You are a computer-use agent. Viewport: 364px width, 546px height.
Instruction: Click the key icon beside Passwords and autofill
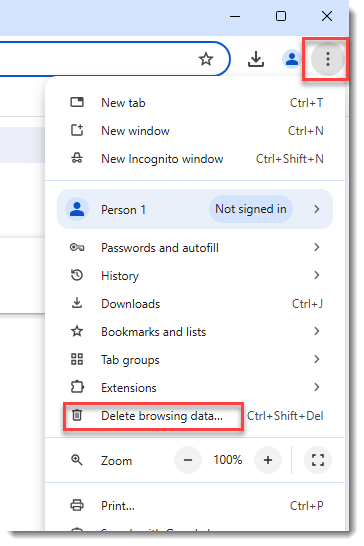point(77,248)
